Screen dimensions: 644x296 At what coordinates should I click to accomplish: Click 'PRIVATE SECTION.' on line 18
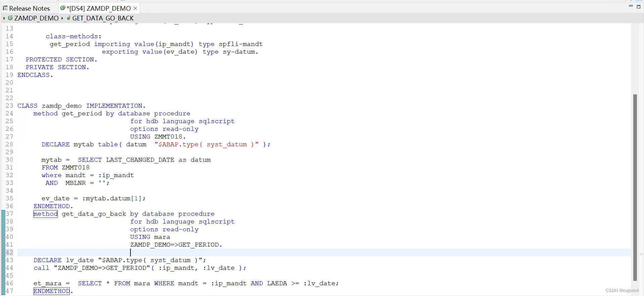tap(57, 67)
